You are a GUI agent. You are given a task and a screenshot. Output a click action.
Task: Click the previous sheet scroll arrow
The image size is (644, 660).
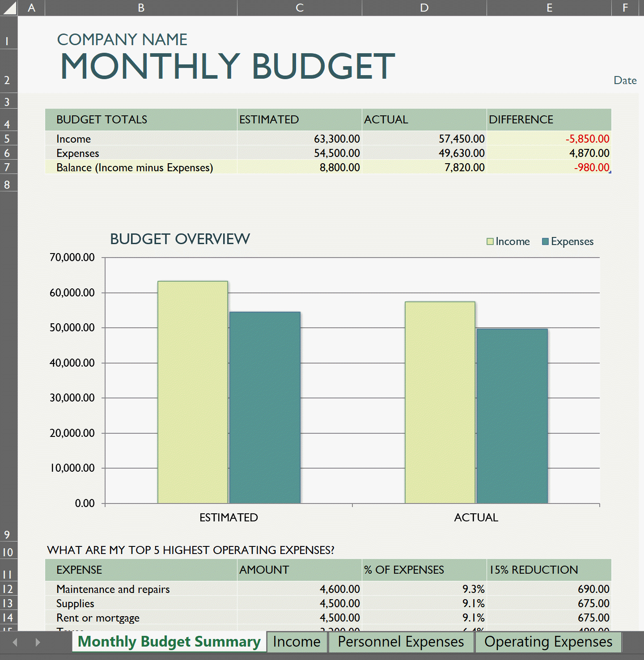15,643
